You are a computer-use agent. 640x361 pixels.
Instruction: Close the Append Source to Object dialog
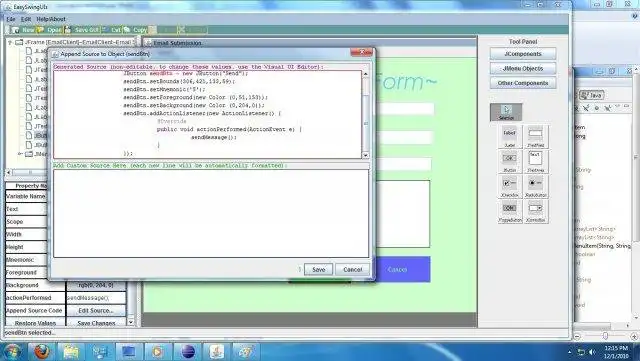pos(361,52)
